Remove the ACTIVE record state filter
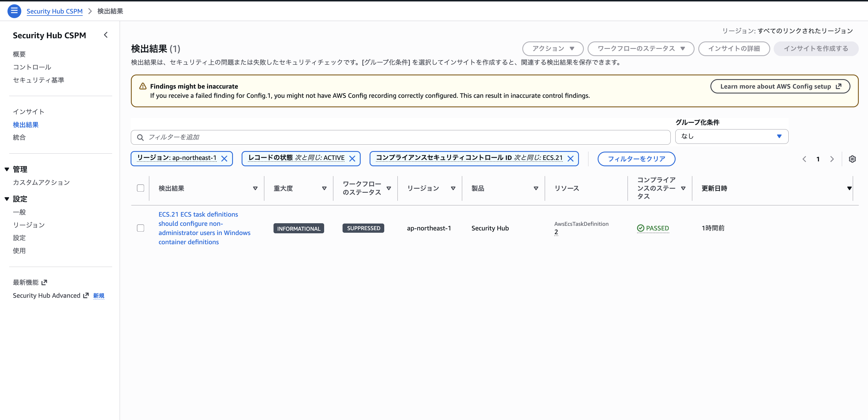Image resolution: width=868 pixels, height=420 pixels. [x=352, y=159]
